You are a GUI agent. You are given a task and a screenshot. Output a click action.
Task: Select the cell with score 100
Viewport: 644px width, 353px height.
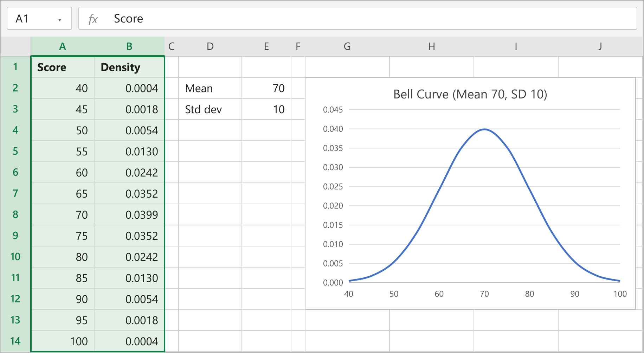63,341
